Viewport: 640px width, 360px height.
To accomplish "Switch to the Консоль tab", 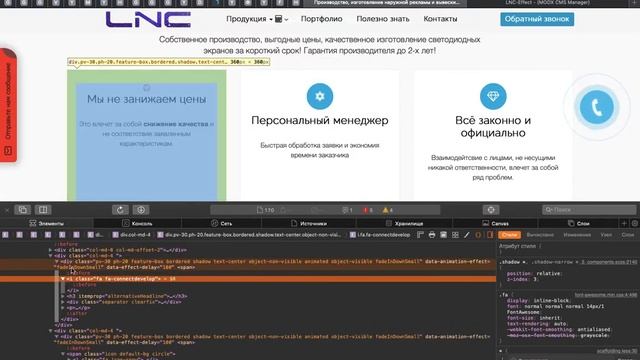I will (138, 223).
